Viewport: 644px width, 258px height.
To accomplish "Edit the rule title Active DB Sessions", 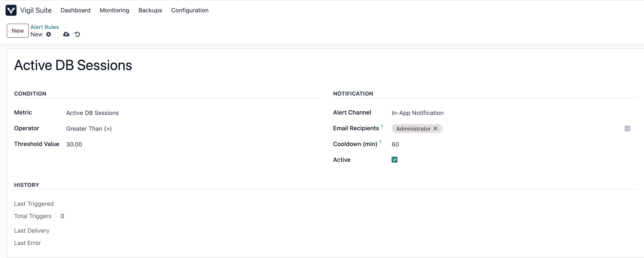I will (73, 65).
